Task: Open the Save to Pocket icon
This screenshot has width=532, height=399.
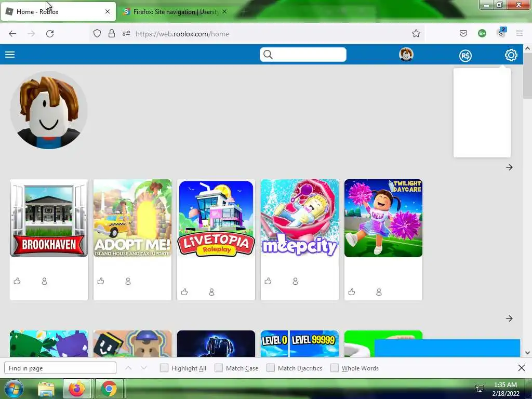Action: point(463,33)
